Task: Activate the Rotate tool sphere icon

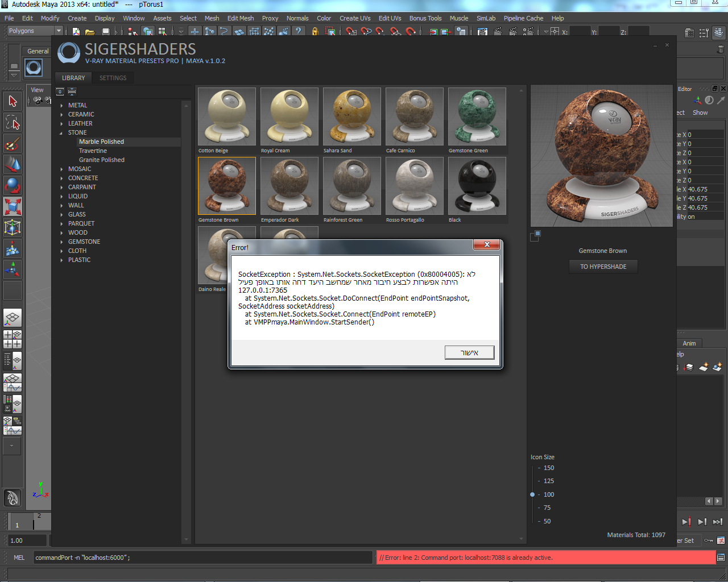Action: click(13, 185)
